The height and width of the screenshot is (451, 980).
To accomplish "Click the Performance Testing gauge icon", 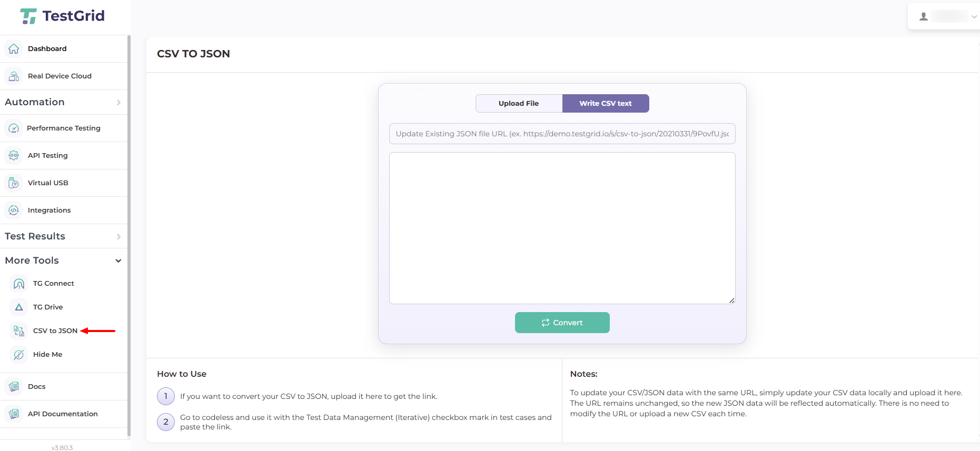I will 14,128.
